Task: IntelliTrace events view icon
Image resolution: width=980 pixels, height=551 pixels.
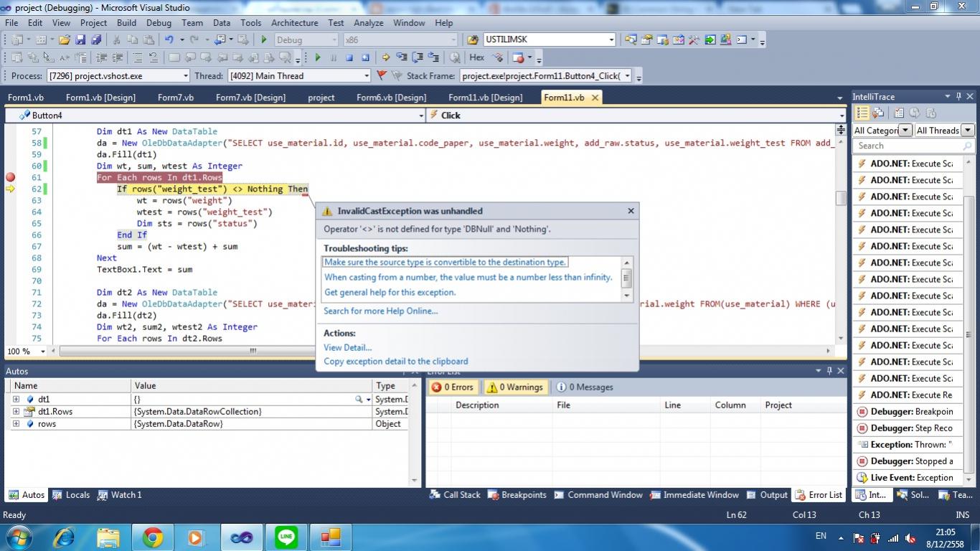Action: point(862,113)
